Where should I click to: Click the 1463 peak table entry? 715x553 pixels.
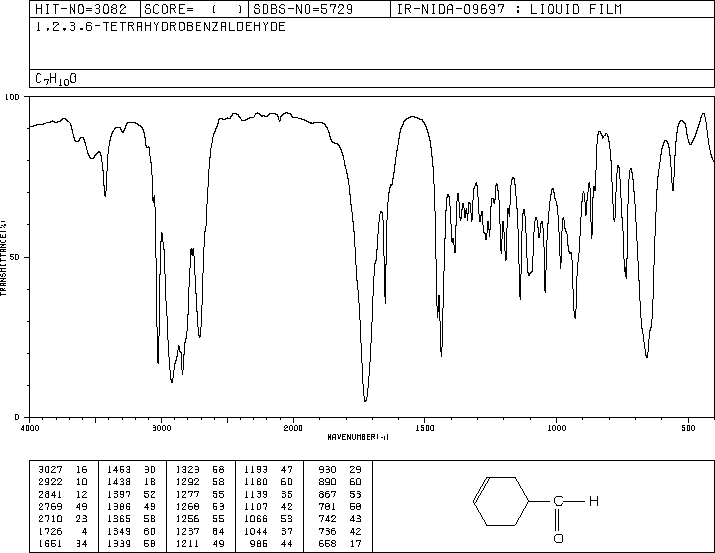point(119,470)
